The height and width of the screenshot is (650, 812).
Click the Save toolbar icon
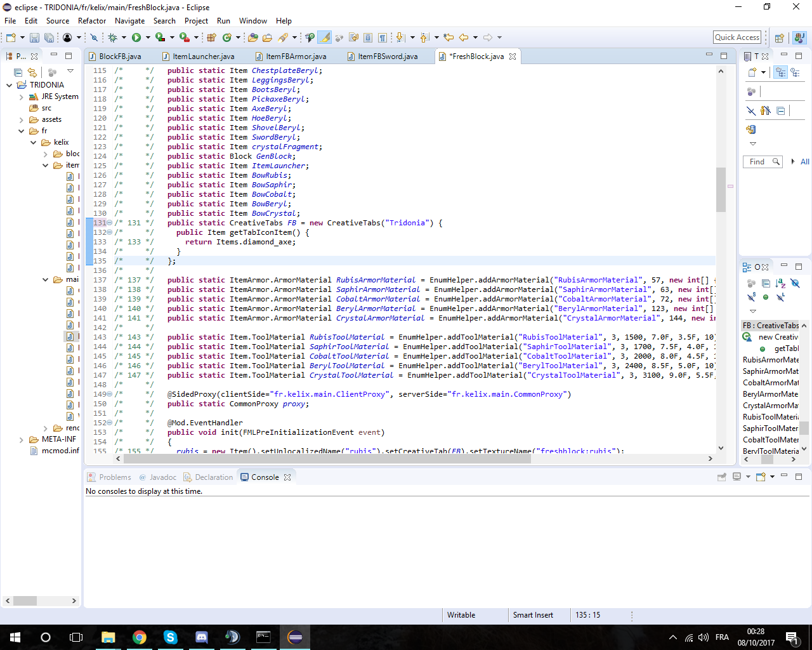pyautogui.click(x=35, y=37)
